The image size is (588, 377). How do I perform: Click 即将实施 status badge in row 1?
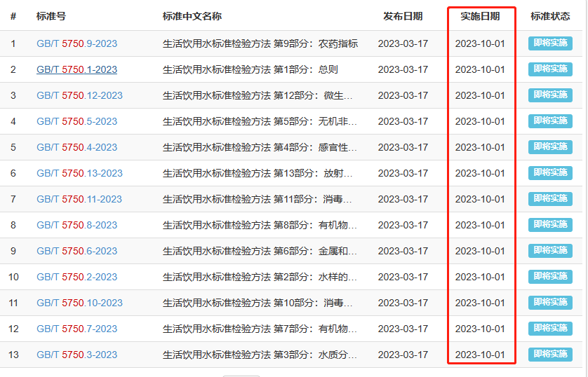[x=550, y=43]
